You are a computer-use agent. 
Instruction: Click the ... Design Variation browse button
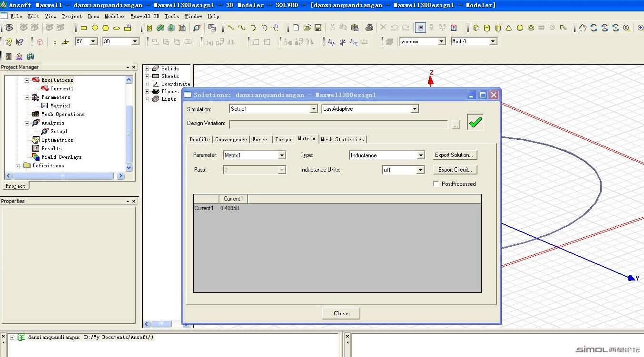(x=456, y=125)
